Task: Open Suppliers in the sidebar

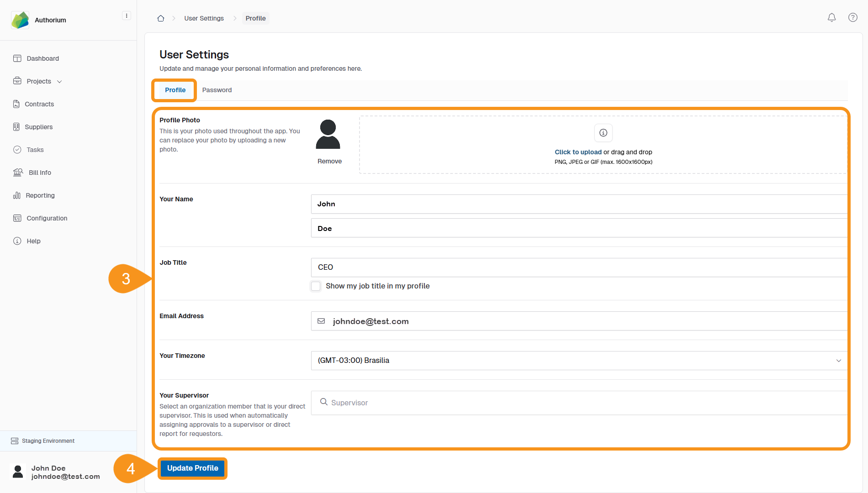Action: tap(38, 127)
